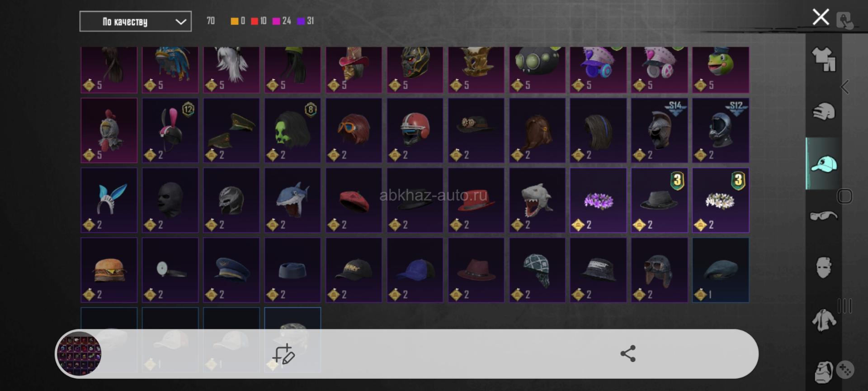Open the backpack category icon
The width and height of the screenshot is (868, 391).
tap(824, 372)
